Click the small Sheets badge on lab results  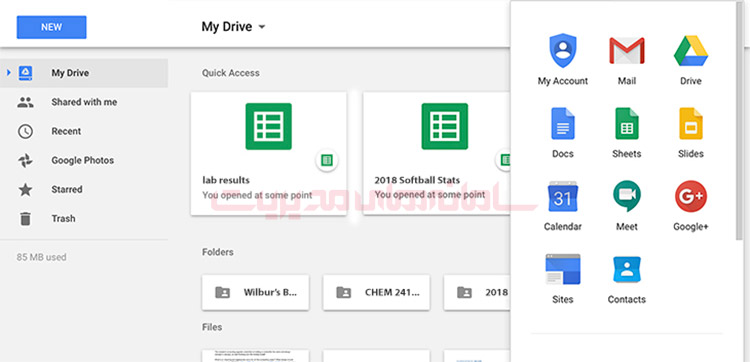click(x=327, y=160)
